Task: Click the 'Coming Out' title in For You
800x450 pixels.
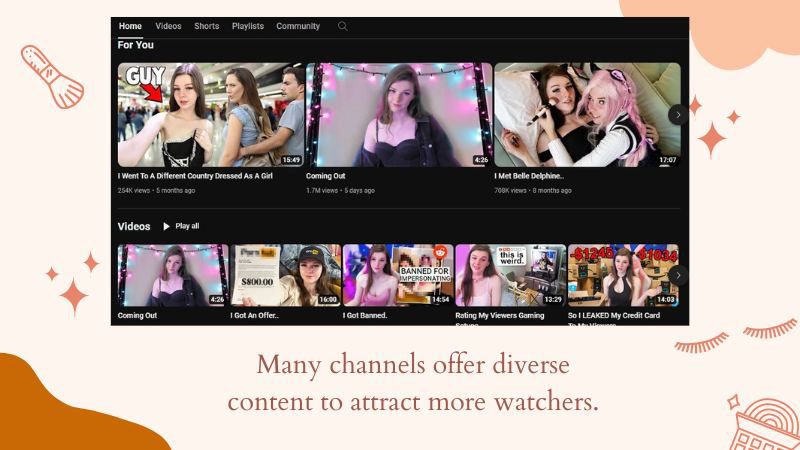Action: (x=326, y=176)
